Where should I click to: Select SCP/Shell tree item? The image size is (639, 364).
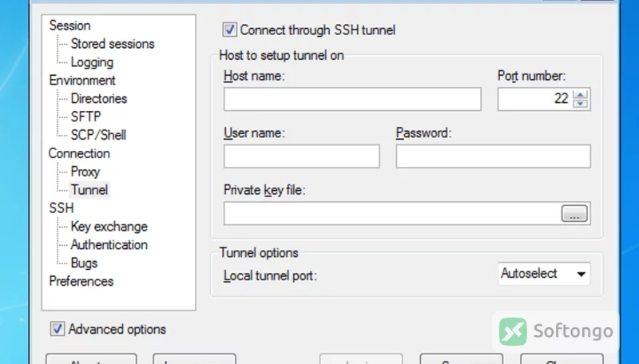[x=98, y=135]
